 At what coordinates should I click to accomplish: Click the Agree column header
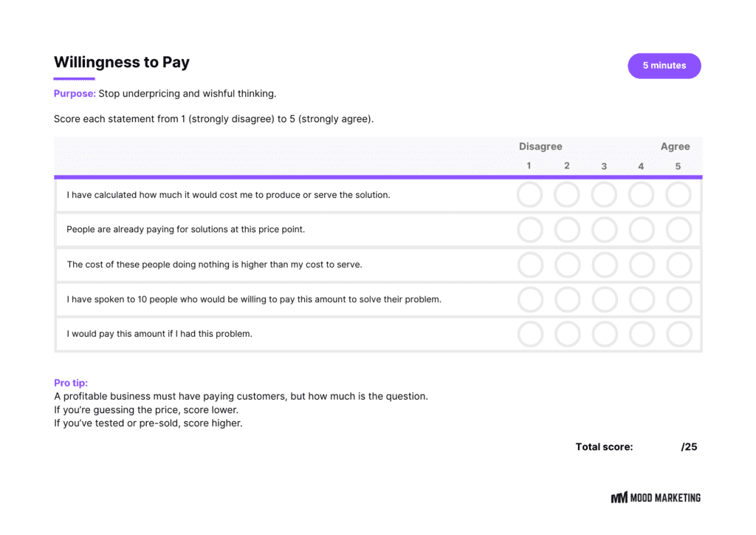click(675, 146)
